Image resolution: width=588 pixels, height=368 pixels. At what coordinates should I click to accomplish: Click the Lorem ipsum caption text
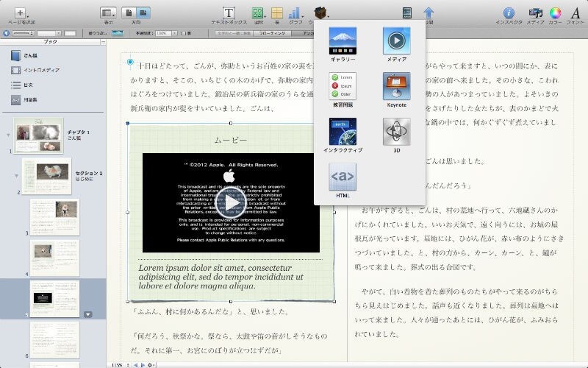pos(221,277)
